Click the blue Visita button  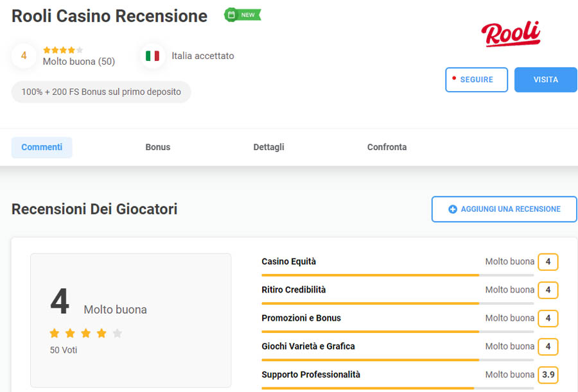tap(545, 80)
